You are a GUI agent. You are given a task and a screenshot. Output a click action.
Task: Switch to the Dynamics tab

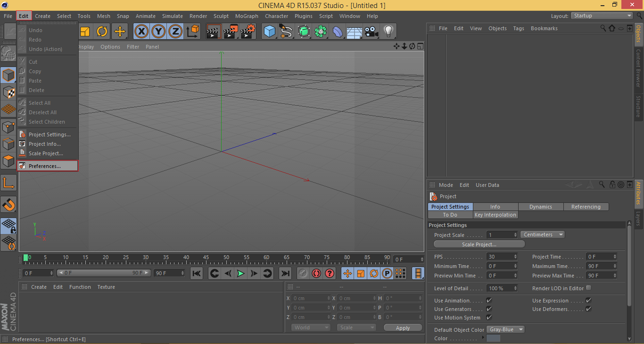541,207
